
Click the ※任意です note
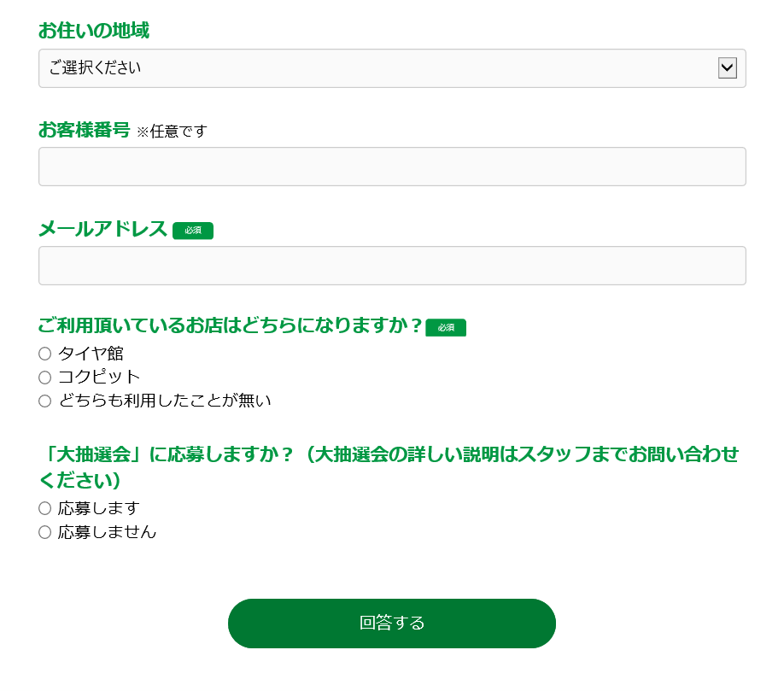click(x=172, y=132)
